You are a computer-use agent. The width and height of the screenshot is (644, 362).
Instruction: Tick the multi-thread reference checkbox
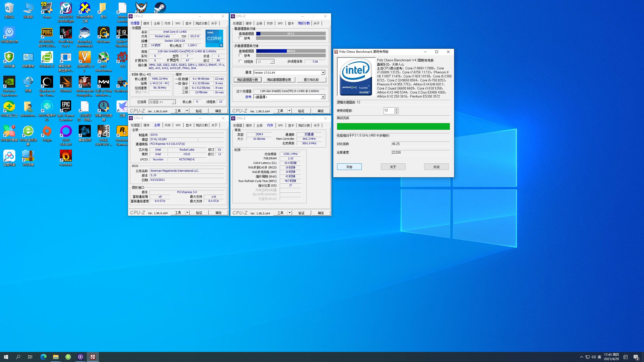240,56
